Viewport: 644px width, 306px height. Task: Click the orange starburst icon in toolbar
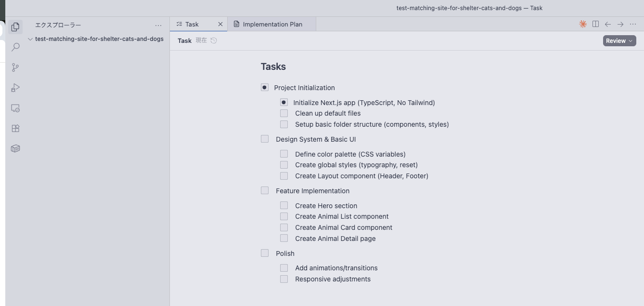coord(583,24)
